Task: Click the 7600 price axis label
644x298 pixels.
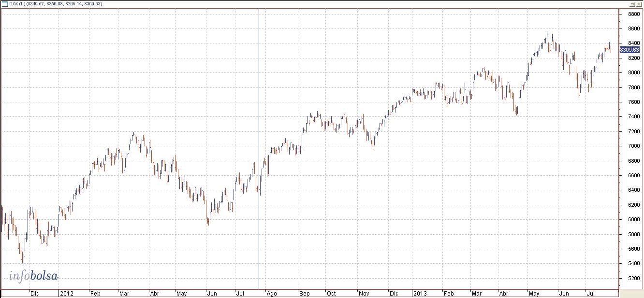Action: [633, 102]
